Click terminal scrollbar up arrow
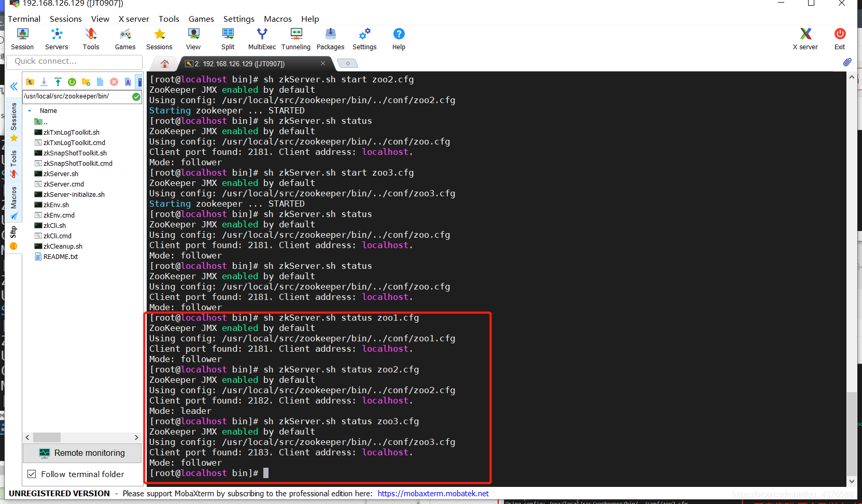 [x=852, y=77]
